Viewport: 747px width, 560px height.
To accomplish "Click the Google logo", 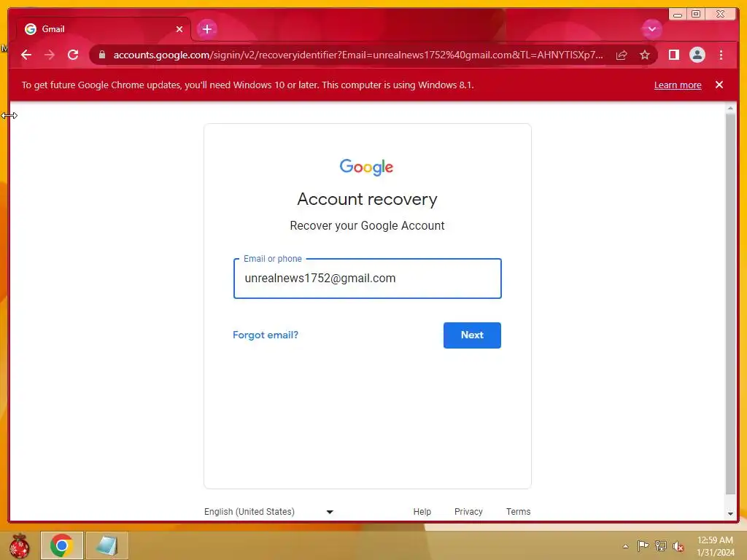I will (366, 167).
